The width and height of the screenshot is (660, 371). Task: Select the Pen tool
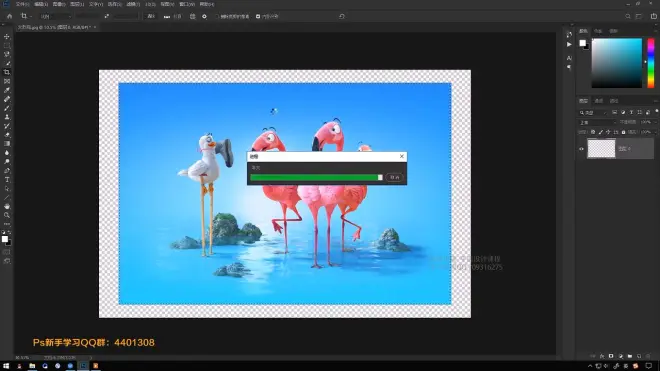(x=7, y=171)
